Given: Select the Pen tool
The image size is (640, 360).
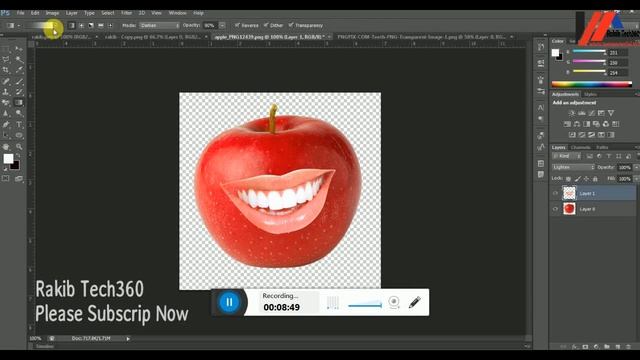Looking at the screenshot, I should pyautogui.click(x=6, y=124).
